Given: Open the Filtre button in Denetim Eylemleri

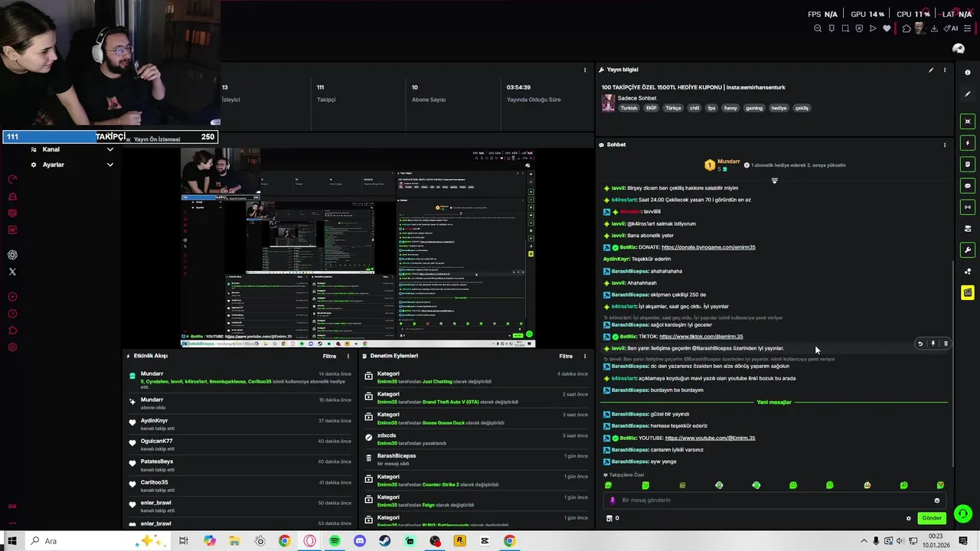Looking at the screenshot, I should [566, 356].
